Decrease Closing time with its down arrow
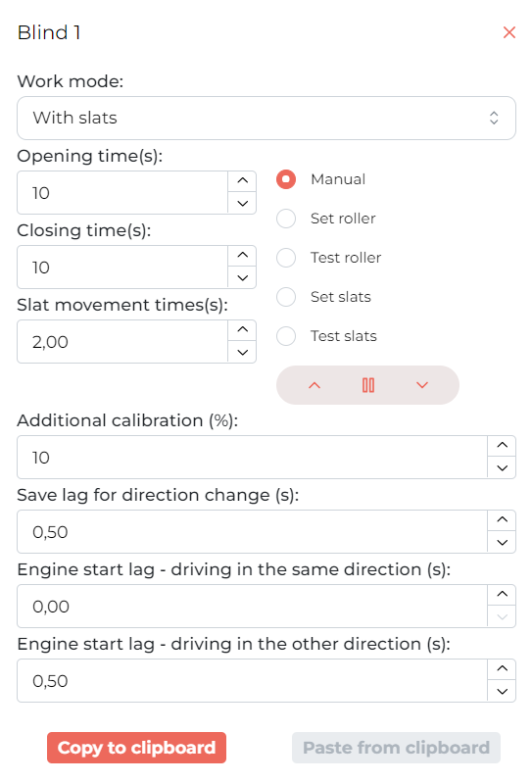 click(242, 277)
